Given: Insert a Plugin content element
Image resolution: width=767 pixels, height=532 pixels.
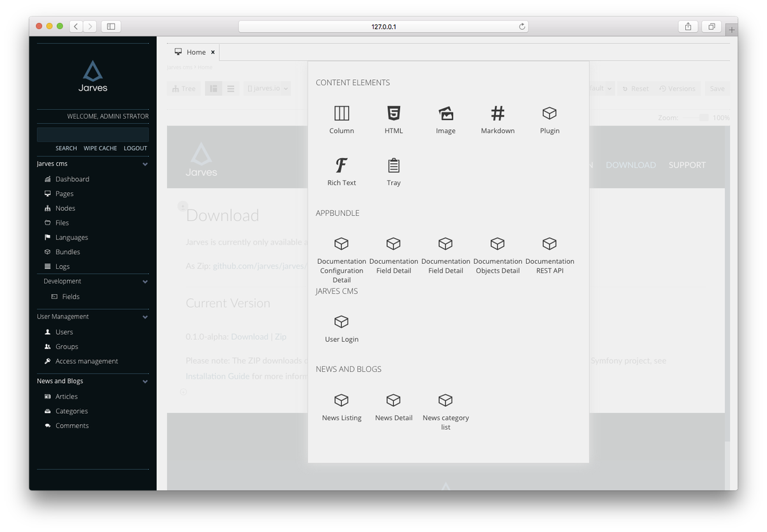Looking at the screenshot, I should 550,120.
